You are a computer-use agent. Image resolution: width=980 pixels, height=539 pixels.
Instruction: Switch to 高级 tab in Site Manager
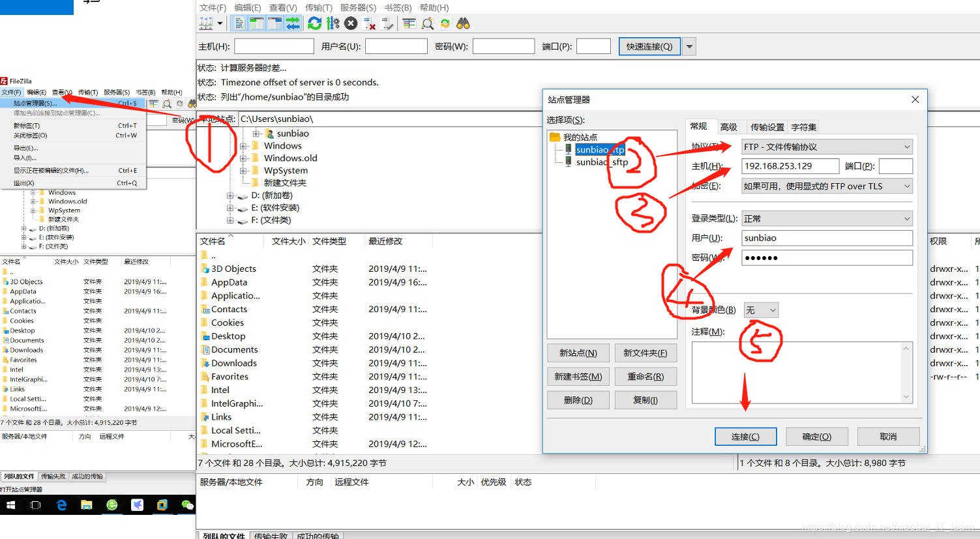(729, 127)
